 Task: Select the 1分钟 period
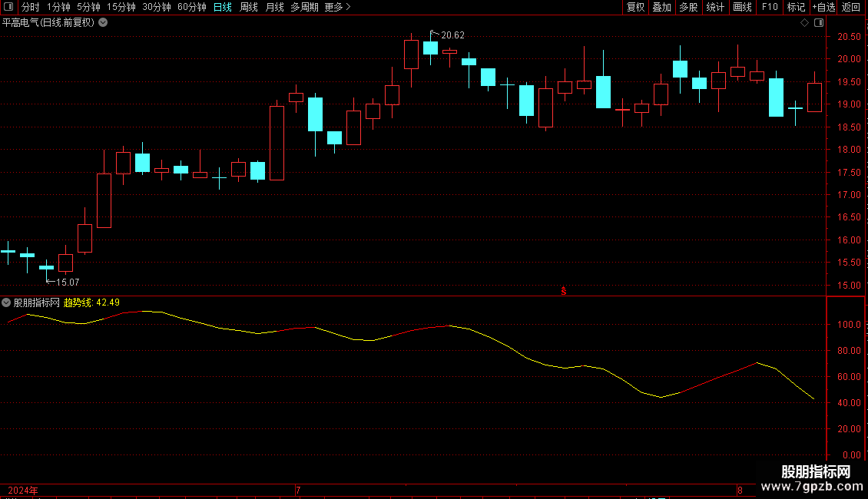(58, 7)
